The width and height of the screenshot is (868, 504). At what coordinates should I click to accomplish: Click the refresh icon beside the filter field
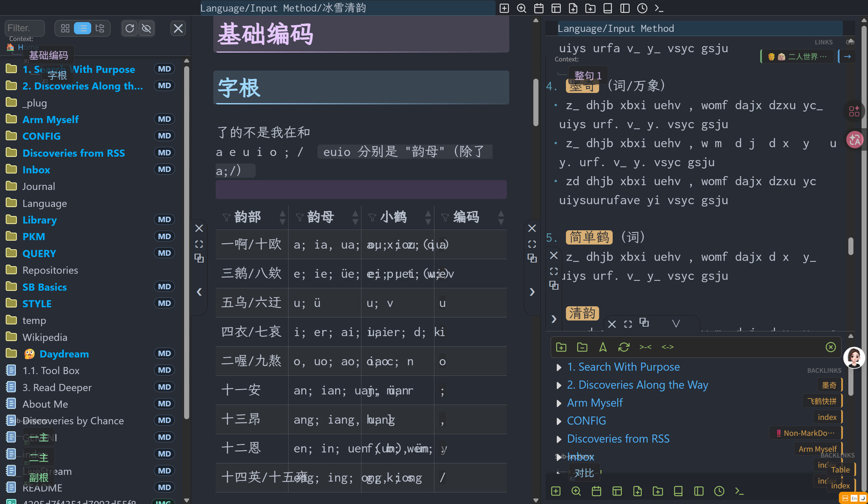[130, 28]
